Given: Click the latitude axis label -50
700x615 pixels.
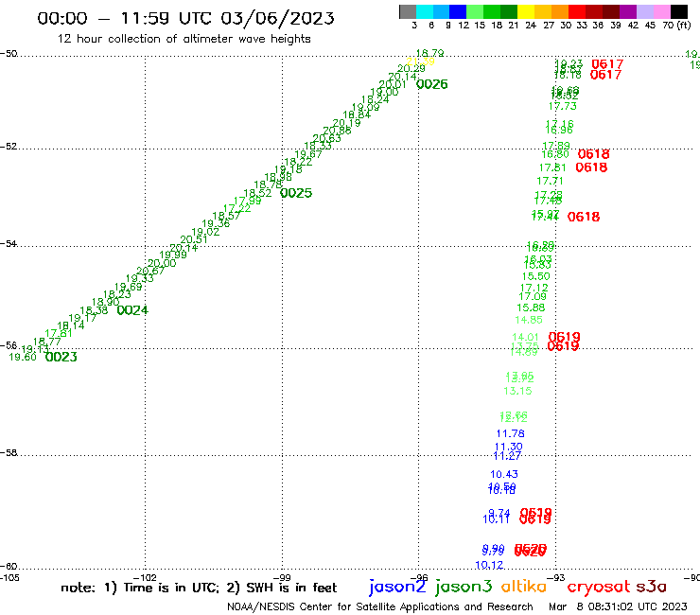Looking at the screenshot, I should (9, 54).
